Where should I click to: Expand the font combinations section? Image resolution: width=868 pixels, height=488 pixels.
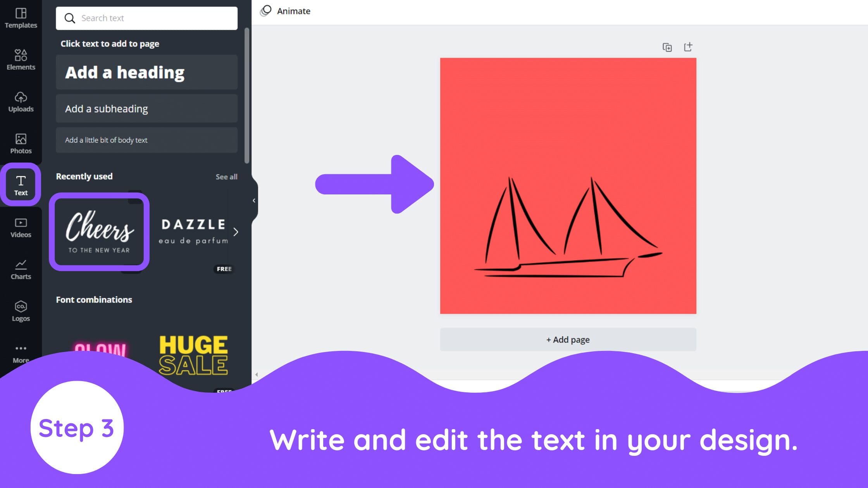click(94, 299)
